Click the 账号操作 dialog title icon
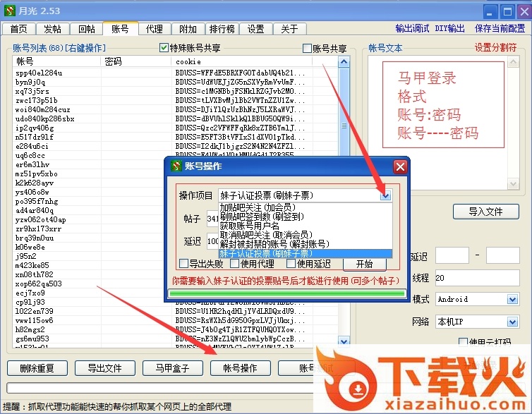This screenshot has height=414, width=532. (174, 166)
